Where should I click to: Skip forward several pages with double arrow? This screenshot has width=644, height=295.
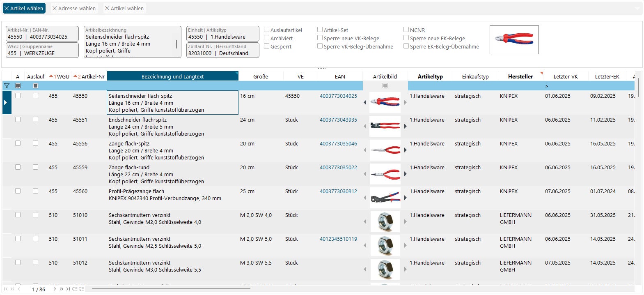[62, 289]
